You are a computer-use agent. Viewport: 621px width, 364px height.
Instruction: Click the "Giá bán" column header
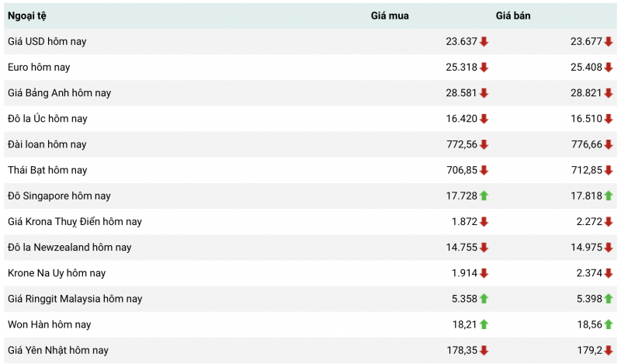[x=513, y=16]
